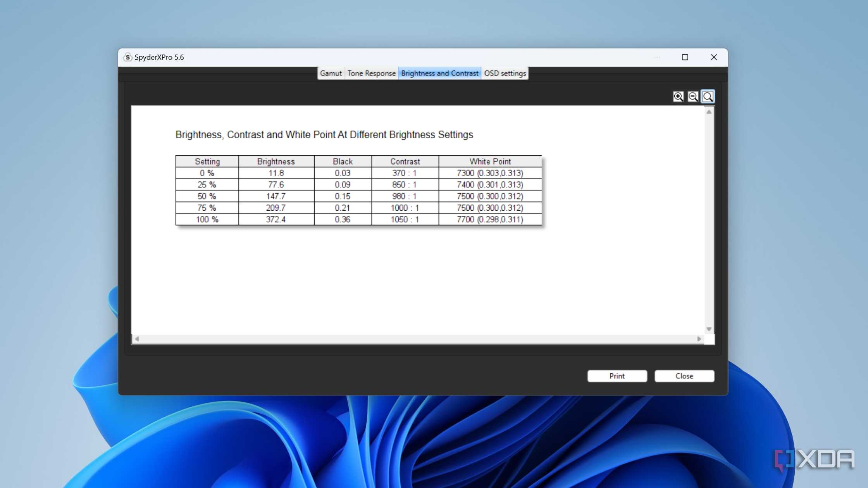The height and width of the screenshot is (488, 868).
Task: Click the brightness value 372.4
Action: pyautogui.click(x=276, y=220)
